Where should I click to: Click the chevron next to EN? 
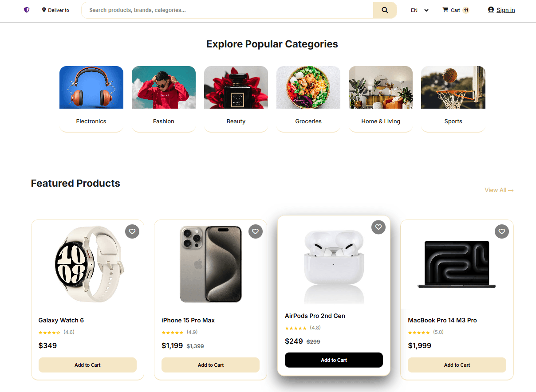pyautogui.click(x=426, y=10)
